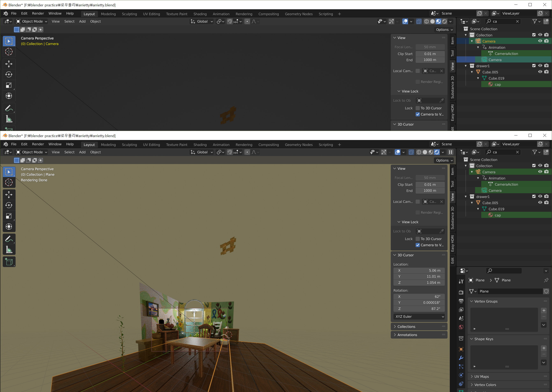Screen dimensions: 552x392
Task: Switch to Shading workspace tab in lower window
Action: click(200, 145)
